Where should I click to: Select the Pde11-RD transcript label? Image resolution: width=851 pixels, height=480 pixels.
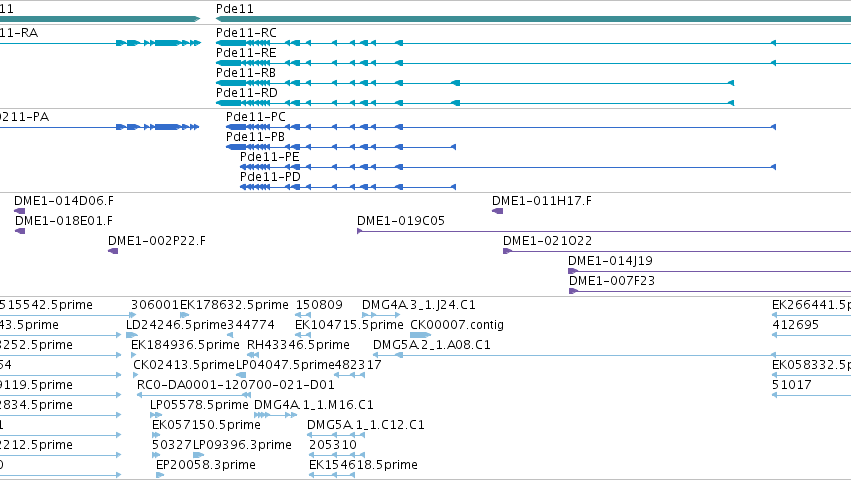(x=247, y=93)
